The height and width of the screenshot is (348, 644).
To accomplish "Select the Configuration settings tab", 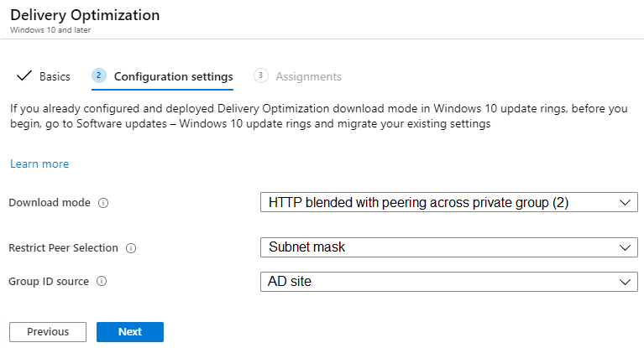I will (x=173, y=76).
